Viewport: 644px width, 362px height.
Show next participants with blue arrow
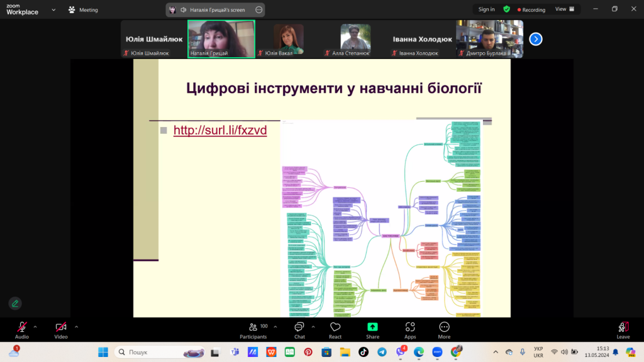(x=536, y=39)
